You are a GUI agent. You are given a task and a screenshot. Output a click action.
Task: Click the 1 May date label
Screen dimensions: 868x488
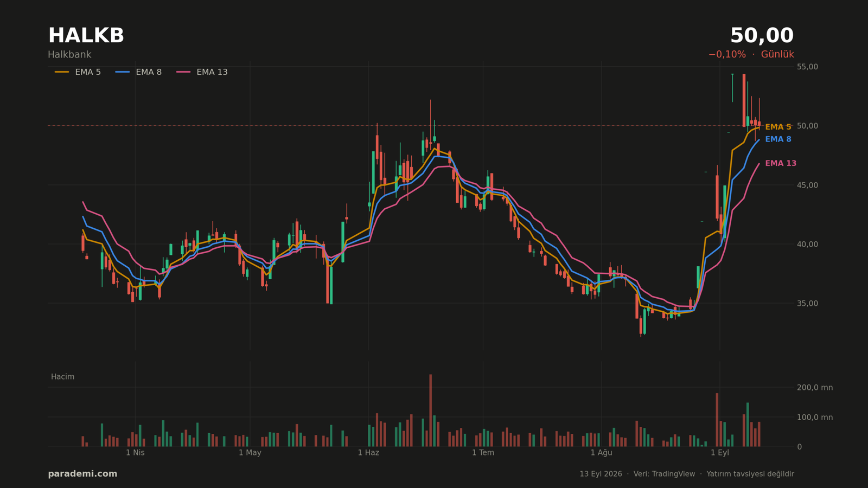[x=250, y=453]
